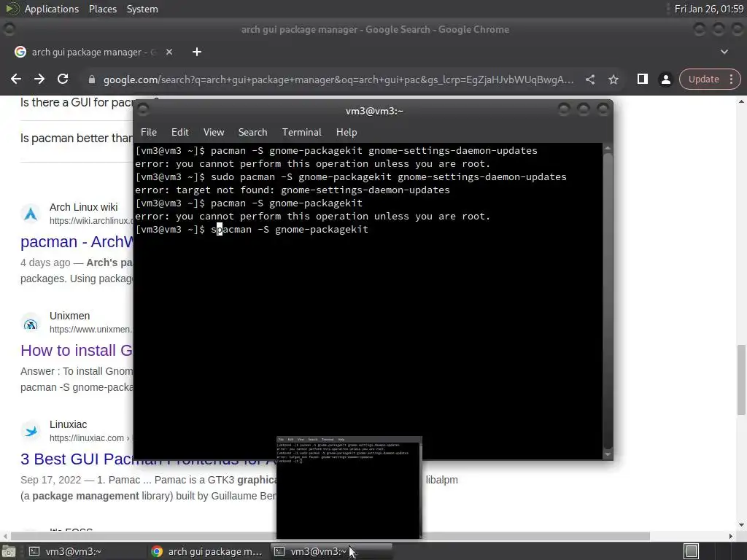Open Chrome three-dot menu
Screen dimensions: 747x560
click(x=731, y=79)
